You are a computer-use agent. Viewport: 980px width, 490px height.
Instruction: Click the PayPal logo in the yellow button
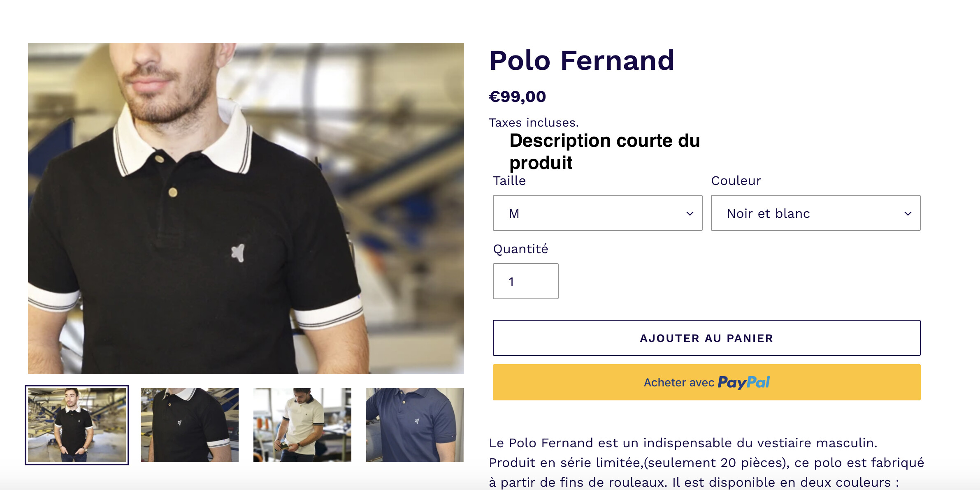pyautogui.click(x=743, y=382)
